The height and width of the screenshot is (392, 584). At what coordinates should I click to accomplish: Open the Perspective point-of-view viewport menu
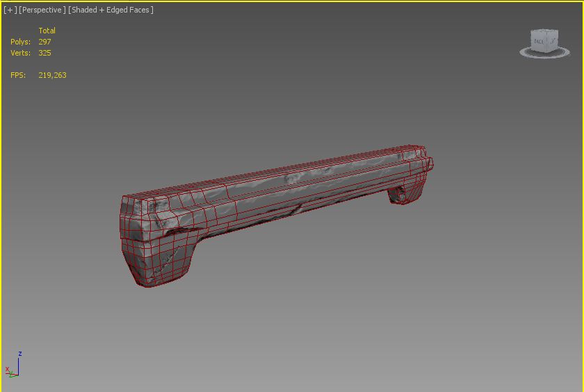pos(42,10)
